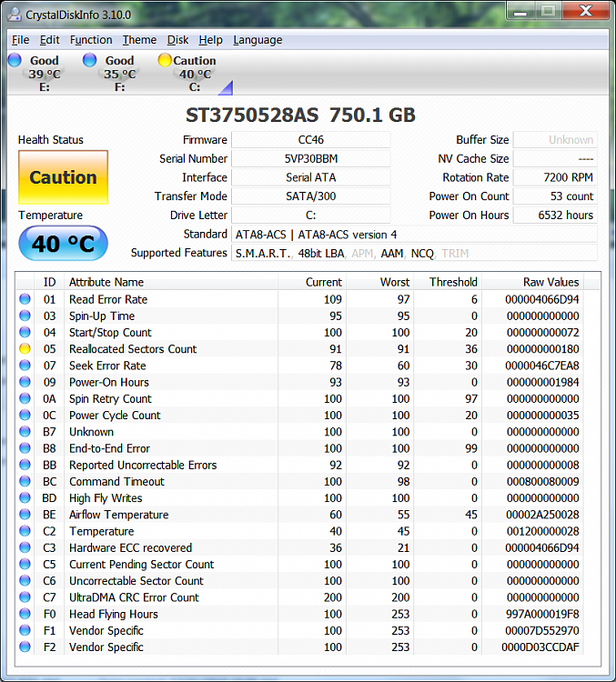Click the blue status orb for drive F:
Screen dimensions: 616x682
tap(90, 60)
